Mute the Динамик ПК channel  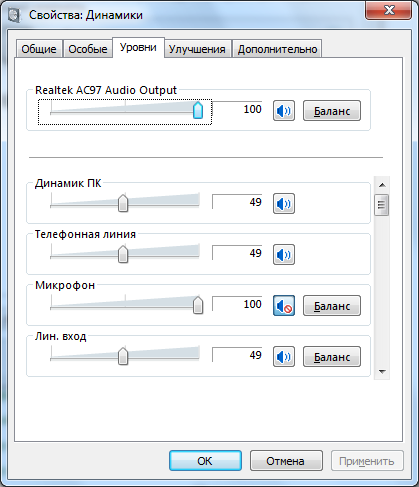pyautogui.click(x=284, y=203)
